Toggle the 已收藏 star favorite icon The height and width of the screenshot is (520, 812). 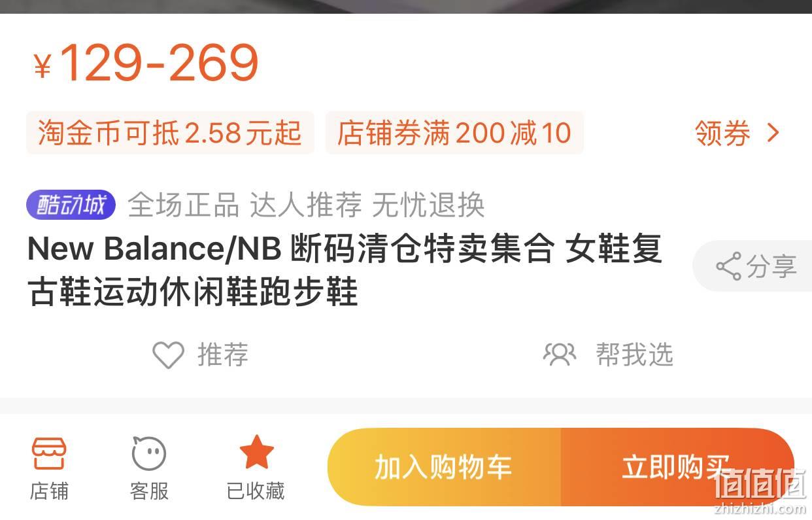click(256, 452)
